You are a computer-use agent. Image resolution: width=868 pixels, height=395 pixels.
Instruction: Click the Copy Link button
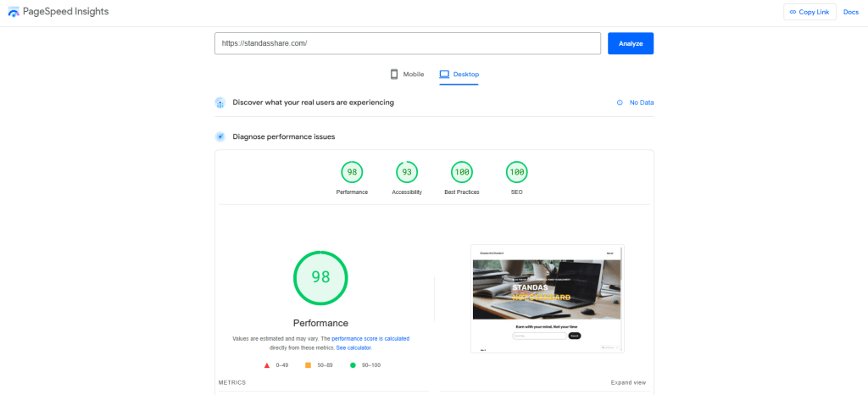(x=810, y=12)
